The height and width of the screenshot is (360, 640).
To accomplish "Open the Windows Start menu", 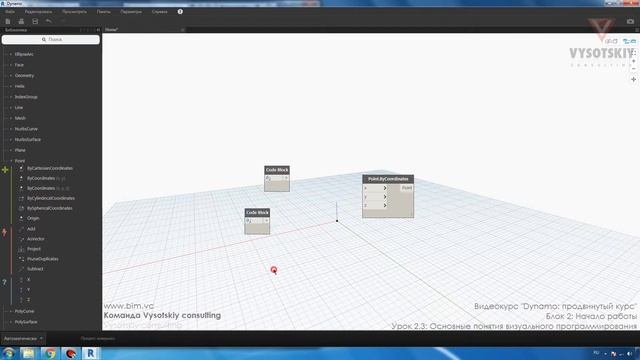I will pyautogui.click(x=9, y=353).
